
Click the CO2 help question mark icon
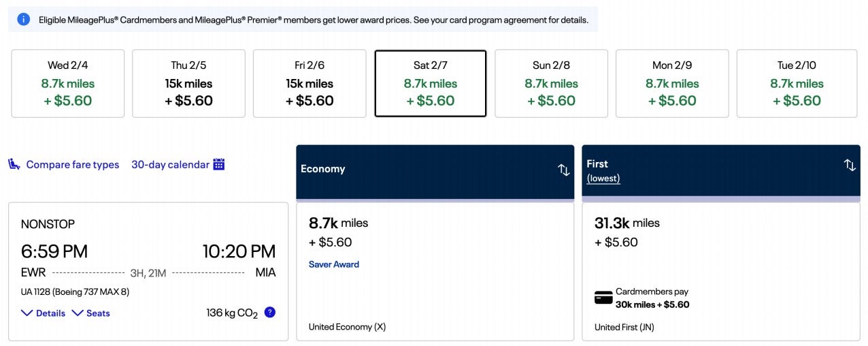tap(270, 313)
